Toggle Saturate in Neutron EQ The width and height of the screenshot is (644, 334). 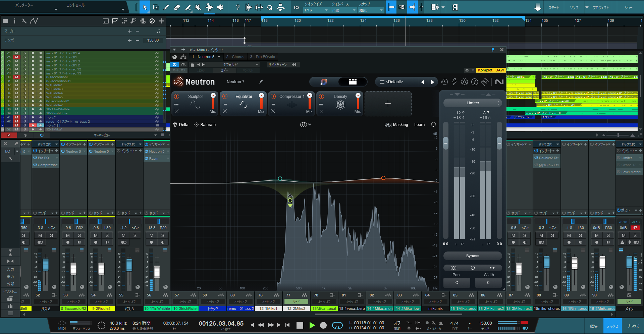(x=205, y=125)
